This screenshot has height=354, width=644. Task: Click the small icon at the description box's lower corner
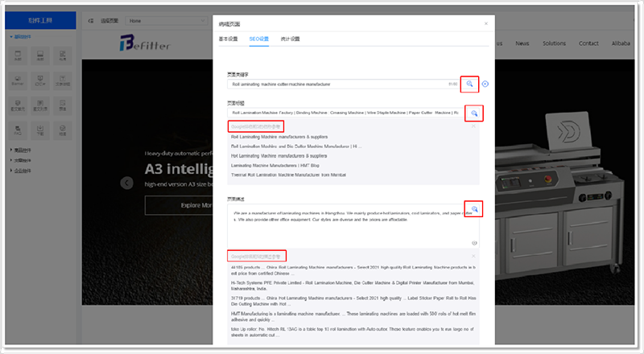(x=474, y=243)
